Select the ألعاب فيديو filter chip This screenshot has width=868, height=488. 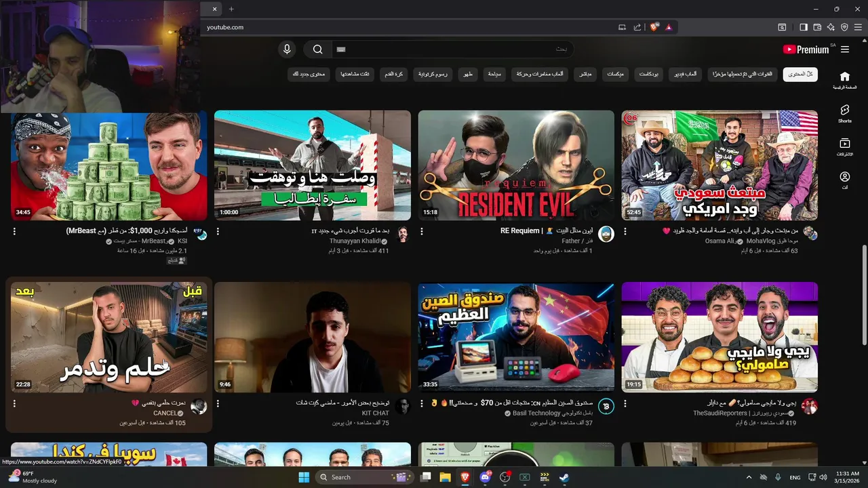tap(686, 74)
